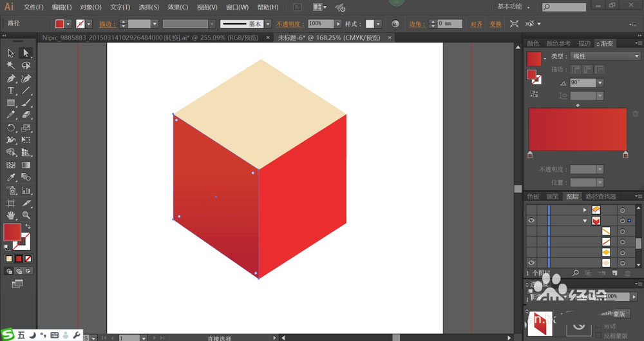The image size is (644, 341).
Task: Expand the collapsed top layer triangle
Action: (x=585, y=210)
